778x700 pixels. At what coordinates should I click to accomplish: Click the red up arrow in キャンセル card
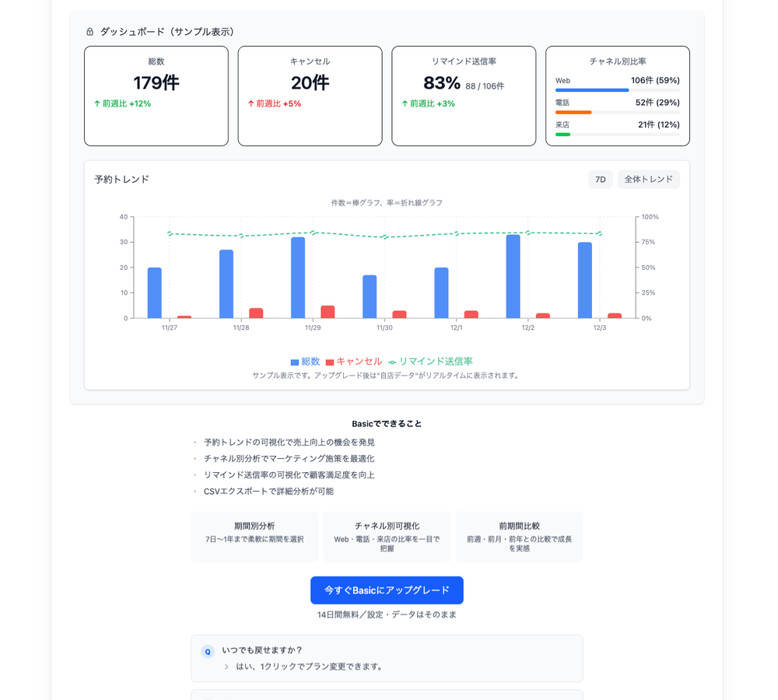click(251, 103)
